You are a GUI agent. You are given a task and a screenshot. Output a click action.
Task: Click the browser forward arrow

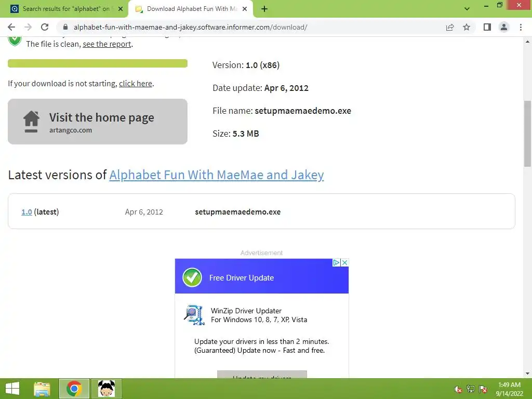coord(28,27)
